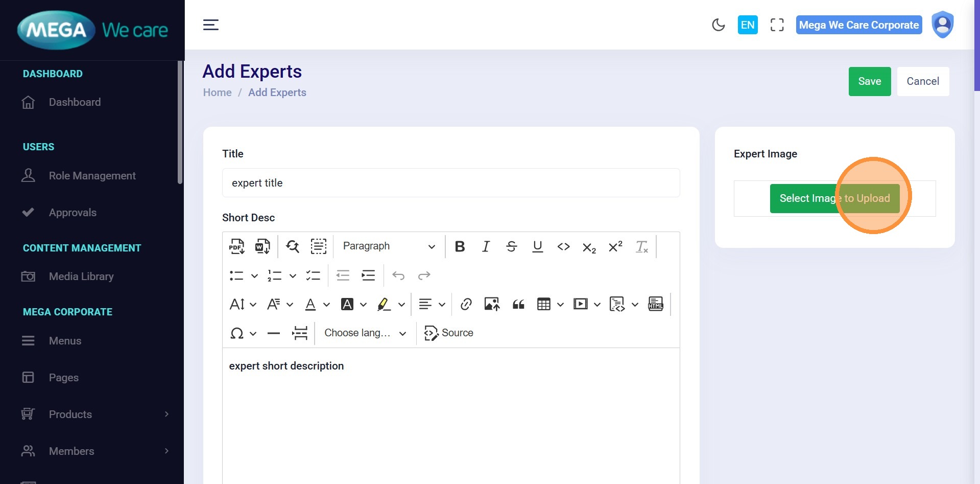This screenshot has height=484, width=980.
Task: Click the Export to Word icon
Action: point(262,246)
